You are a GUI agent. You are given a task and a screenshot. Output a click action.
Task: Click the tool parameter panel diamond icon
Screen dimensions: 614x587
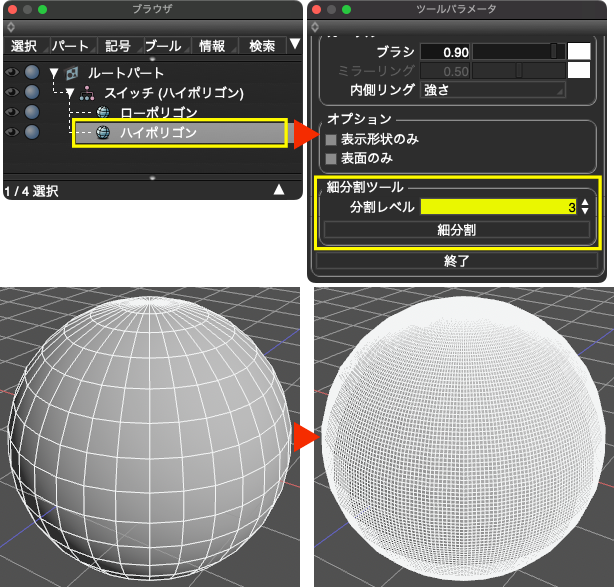[x=317, y=27]
